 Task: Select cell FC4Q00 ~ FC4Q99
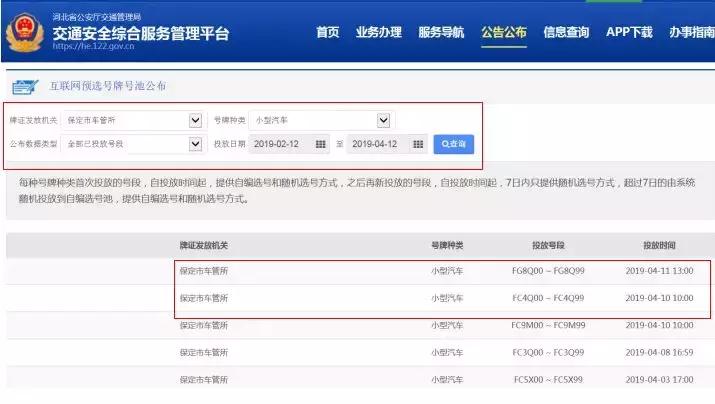coord(548,298)
